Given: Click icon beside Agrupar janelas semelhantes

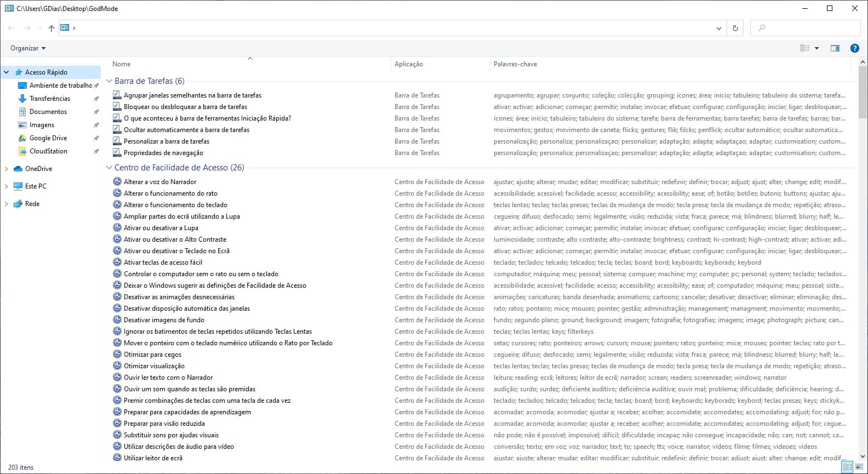Looking at the screenshot, I should tap(117, 95).
